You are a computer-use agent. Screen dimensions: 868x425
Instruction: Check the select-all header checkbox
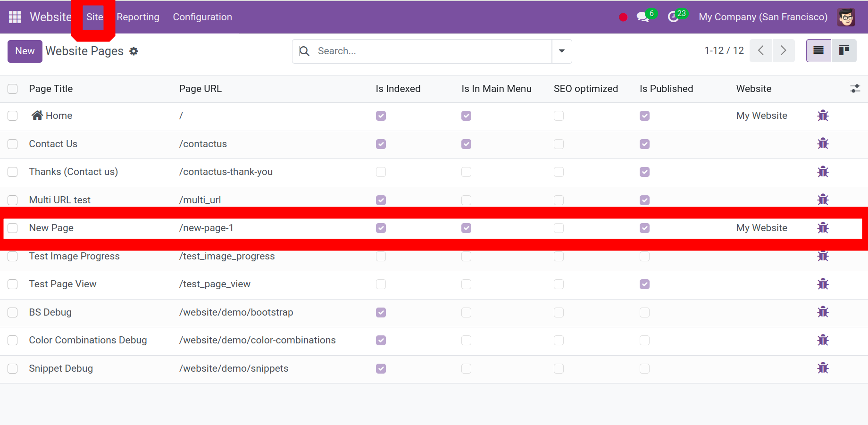[13, 89]
